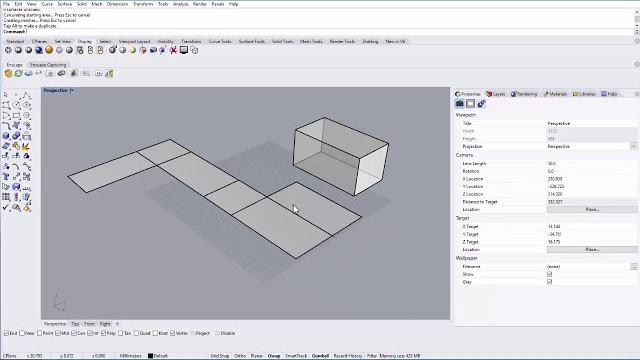Screen dimensions: 640x360
Task: Open the last Enscape toolbar icon
Action: tap(109, 73)
